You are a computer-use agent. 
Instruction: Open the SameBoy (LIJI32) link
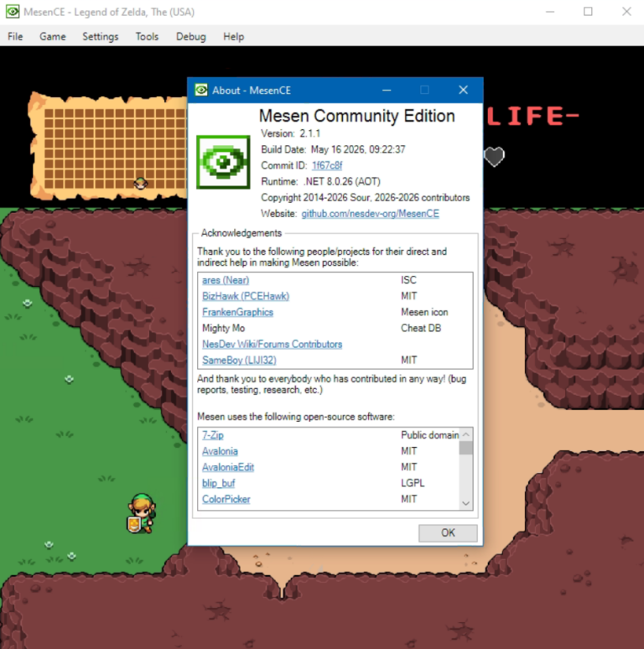pos(239,360)
